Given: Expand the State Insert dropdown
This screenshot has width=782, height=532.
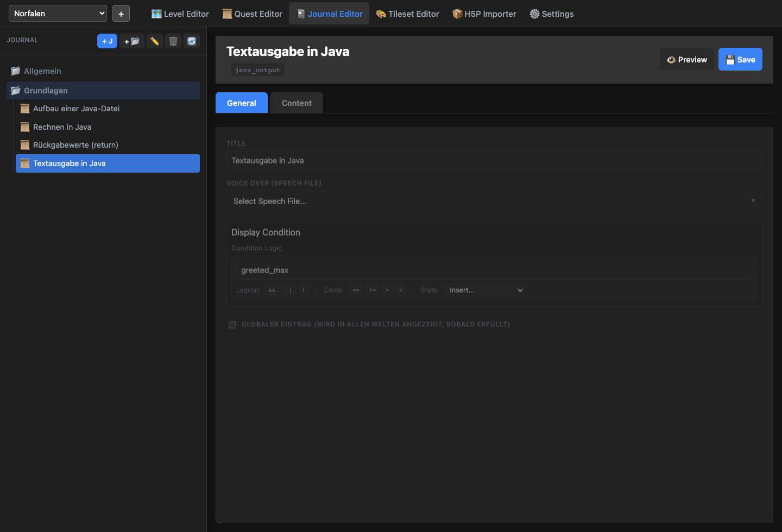Looking at the screenshot, I should (x=485, y=290).
